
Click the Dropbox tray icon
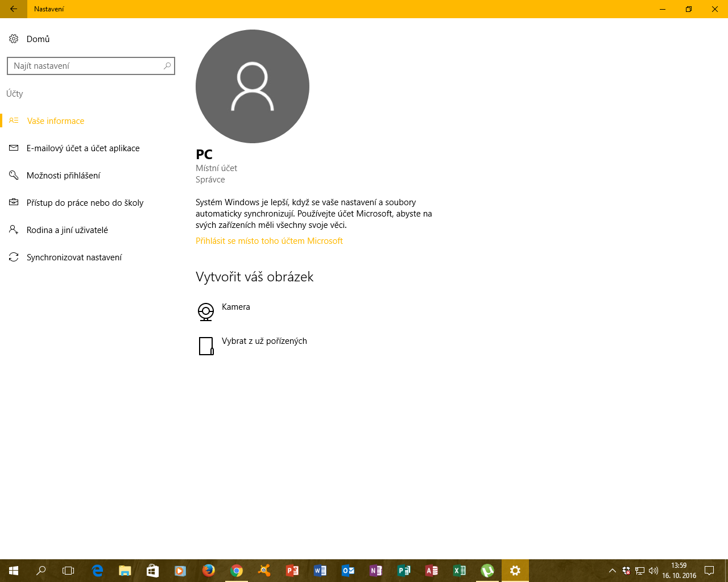point(626,571)
